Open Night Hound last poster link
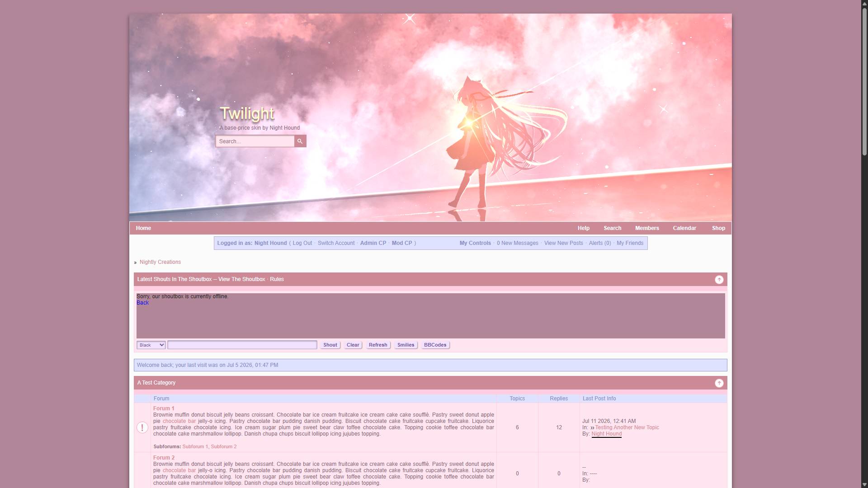868x488 pixels. pyautogui.click(x=607, y=434)
